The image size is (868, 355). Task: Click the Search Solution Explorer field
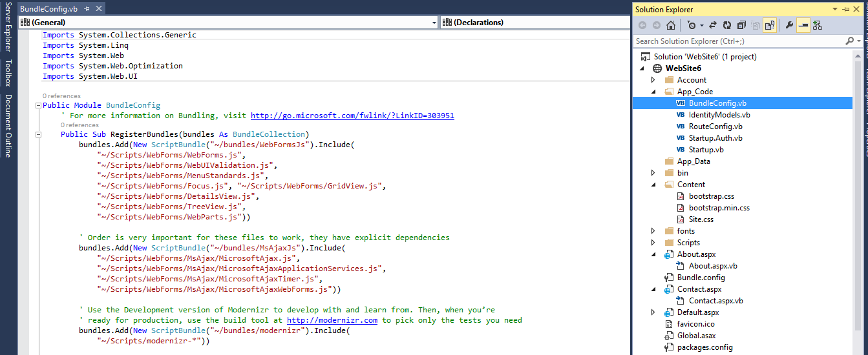coord(737,41)
